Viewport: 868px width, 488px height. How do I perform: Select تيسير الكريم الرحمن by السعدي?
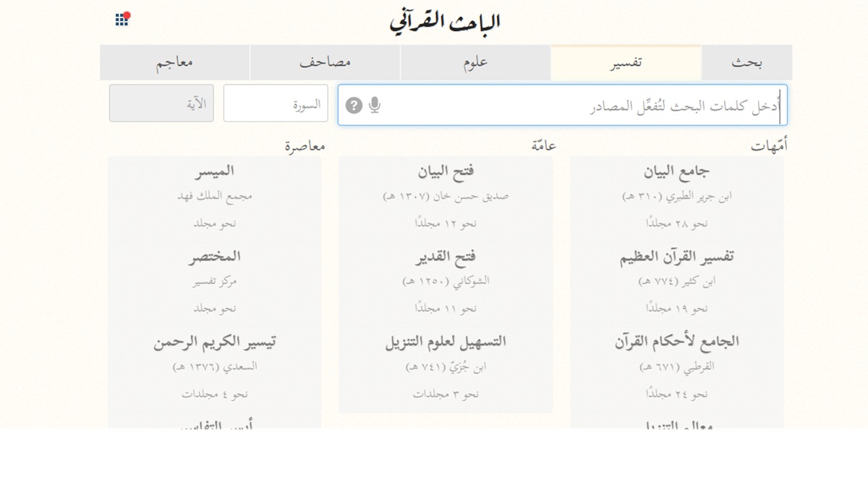pos(214,366)
